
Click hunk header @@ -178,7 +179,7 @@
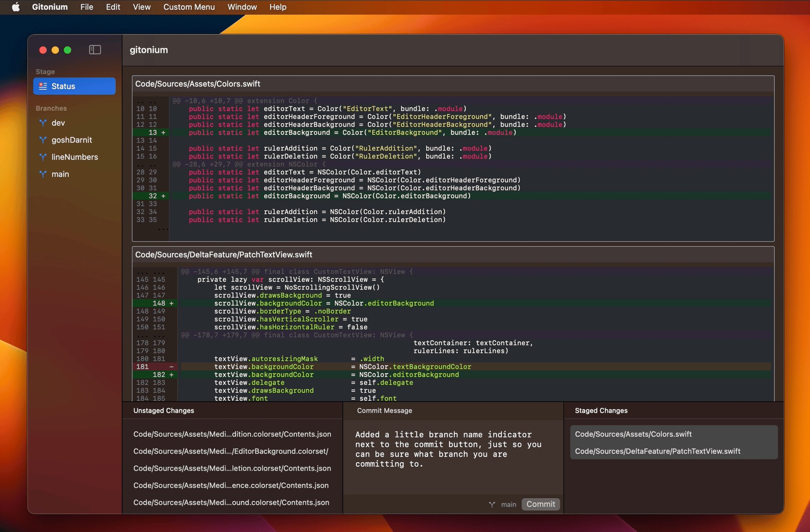(297, 335)
